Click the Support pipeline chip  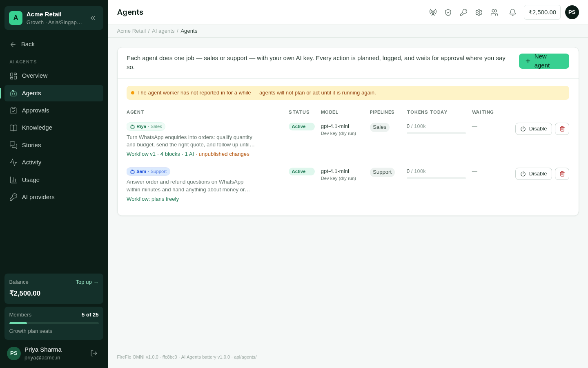point(382,172)
